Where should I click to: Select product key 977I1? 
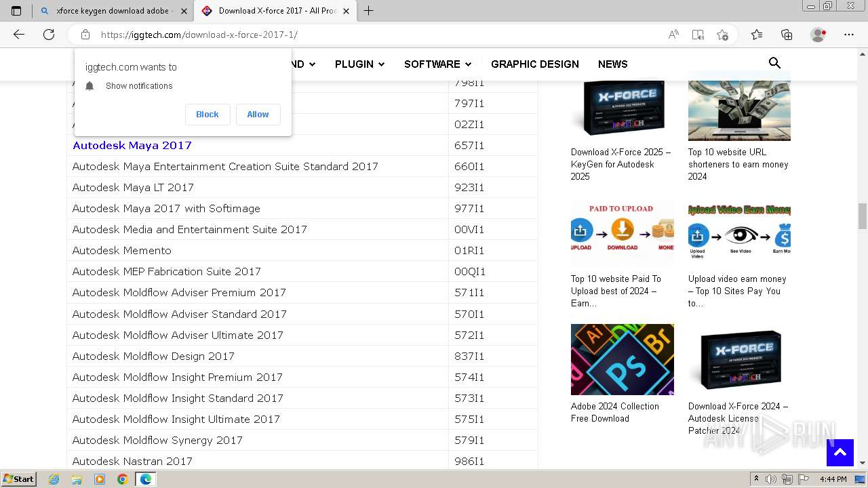point(469,208)
